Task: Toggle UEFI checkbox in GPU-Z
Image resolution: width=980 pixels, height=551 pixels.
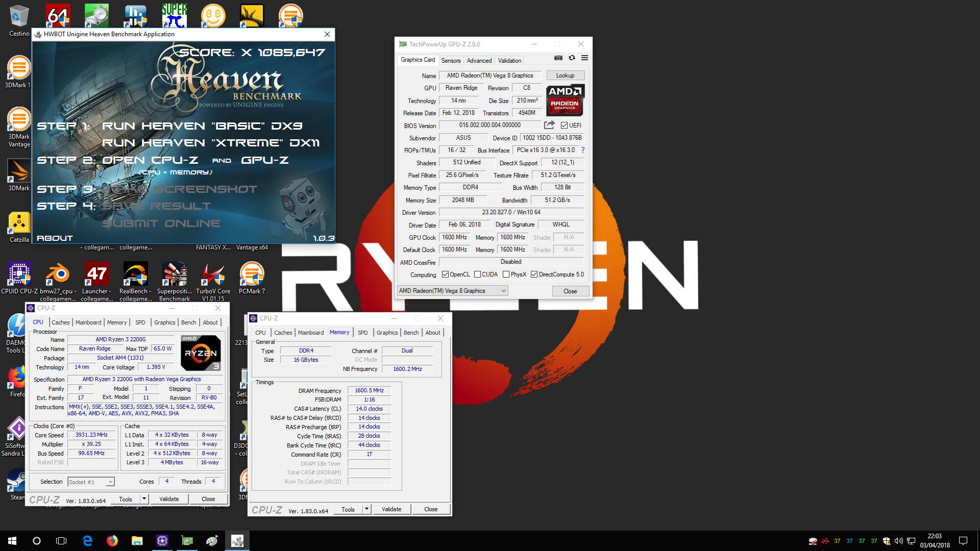Action: pos(564,126)
